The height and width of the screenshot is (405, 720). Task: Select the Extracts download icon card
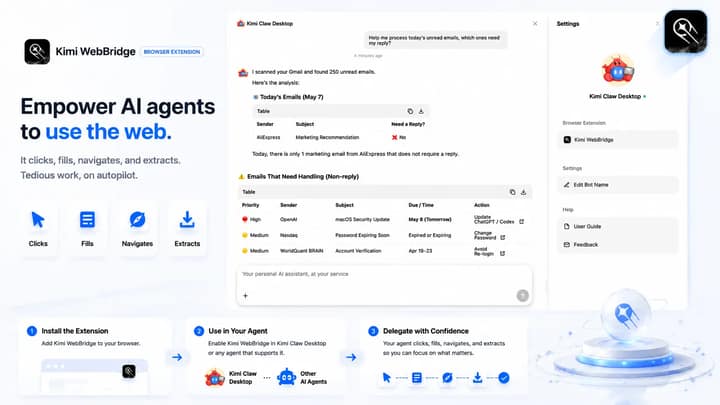pyautogui.click(x=187, y=228)
